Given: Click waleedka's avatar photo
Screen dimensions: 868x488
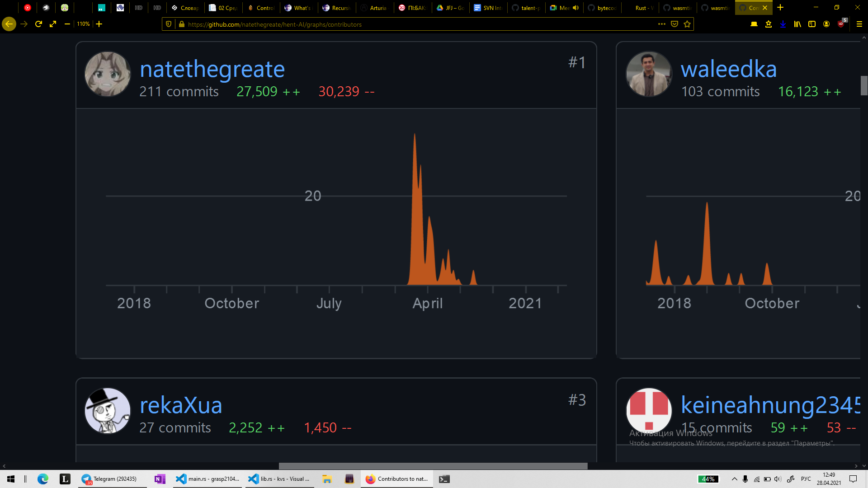Looking at the screenshot, I should pyautogui.click(x=648, y=74).
